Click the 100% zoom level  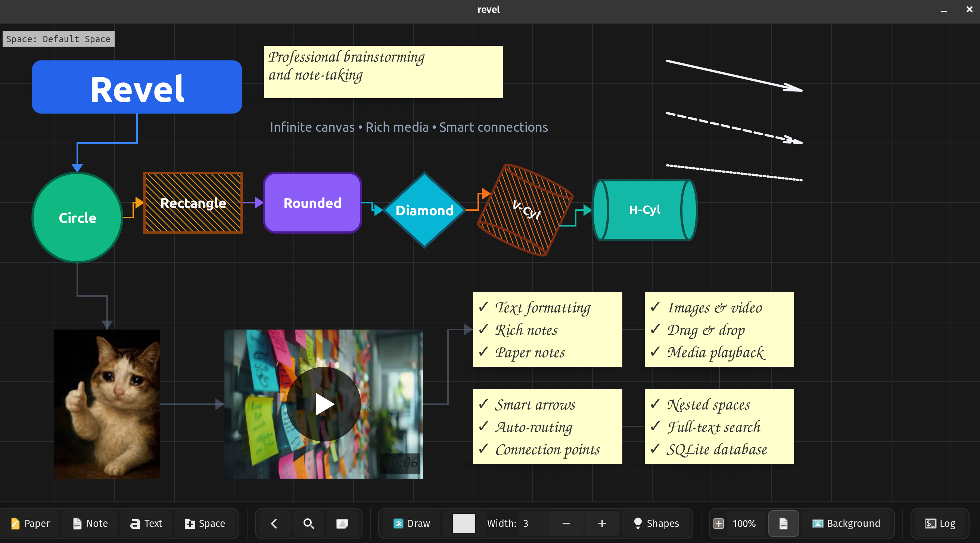744,524
